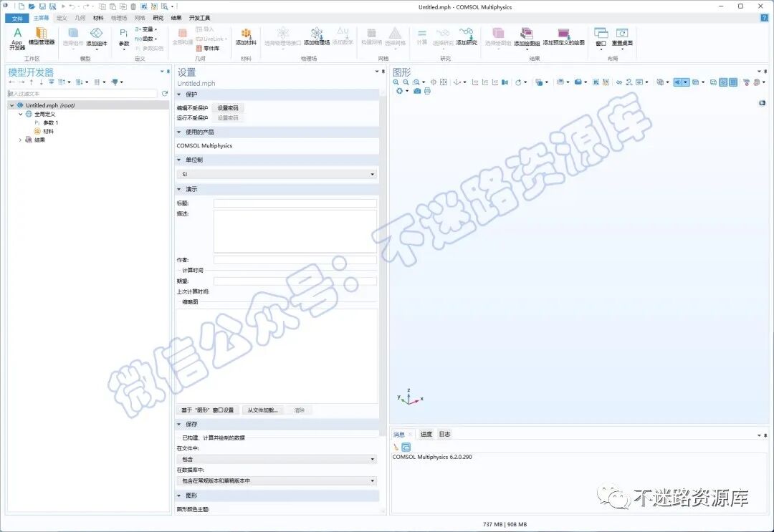Viewport: 774px width, 532px height.
Task: Click the move down arrow in Model Builder toolbar
Action: (41, 82)
